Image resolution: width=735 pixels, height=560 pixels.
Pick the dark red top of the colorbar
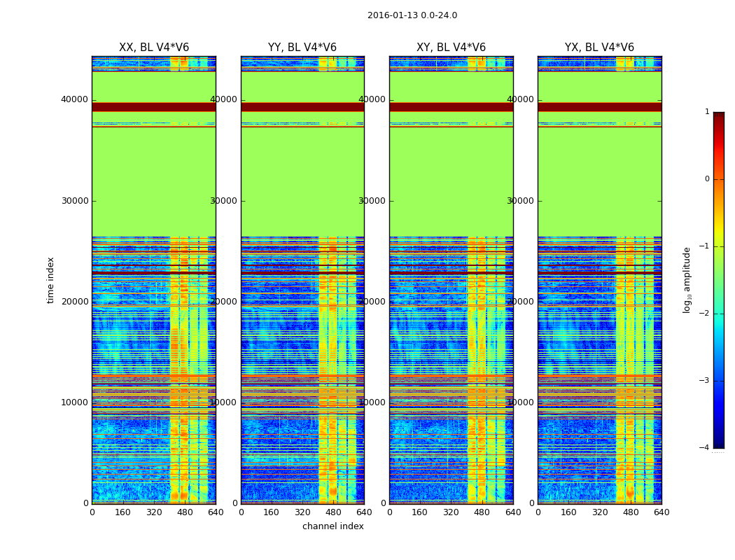(x=718, y=116)
